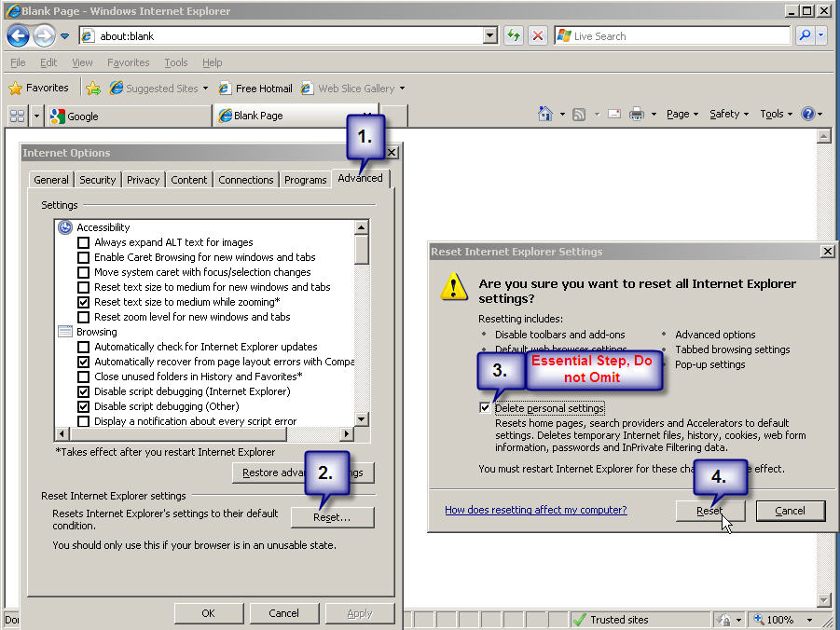Click the browser Forward arrow button
Screen dimensions: 840x630
(x=44, y=36)
